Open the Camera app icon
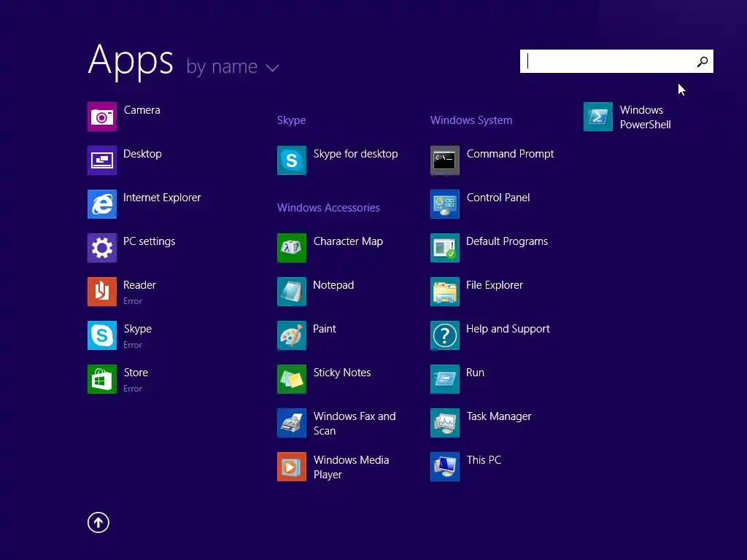 pyautogui.click(x=102, y=116)
